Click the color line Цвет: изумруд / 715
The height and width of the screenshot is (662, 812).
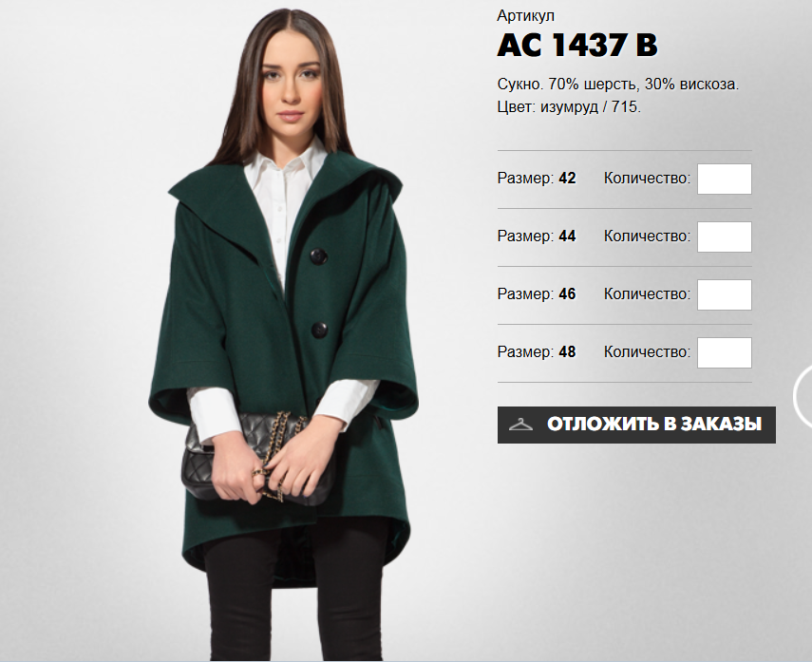569,107
